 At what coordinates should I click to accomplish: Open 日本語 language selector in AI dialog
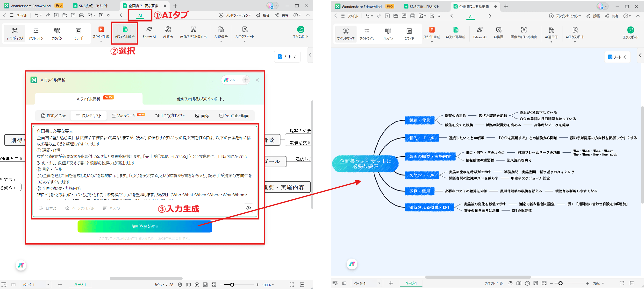click(x=48, y=208)
